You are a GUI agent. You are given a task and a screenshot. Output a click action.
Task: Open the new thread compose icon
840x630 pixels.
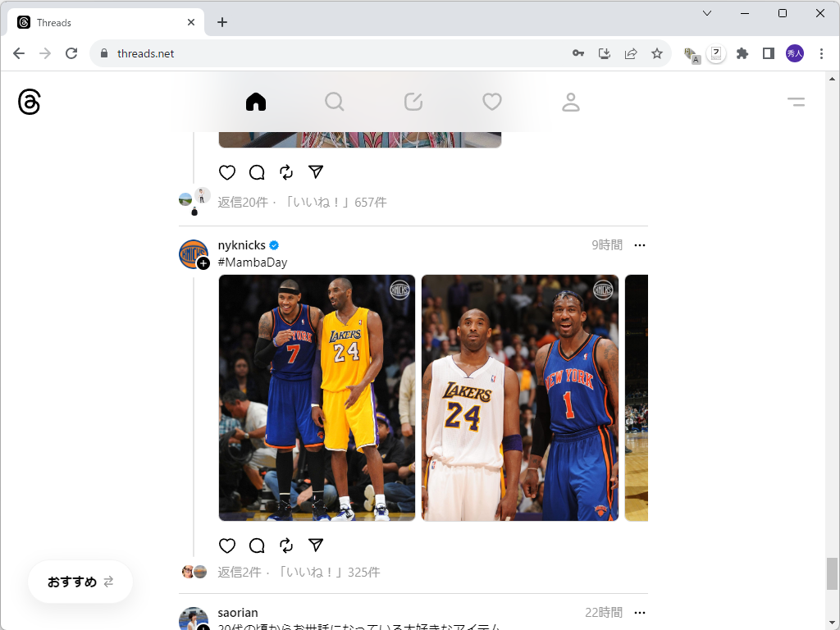coord(413,101)
